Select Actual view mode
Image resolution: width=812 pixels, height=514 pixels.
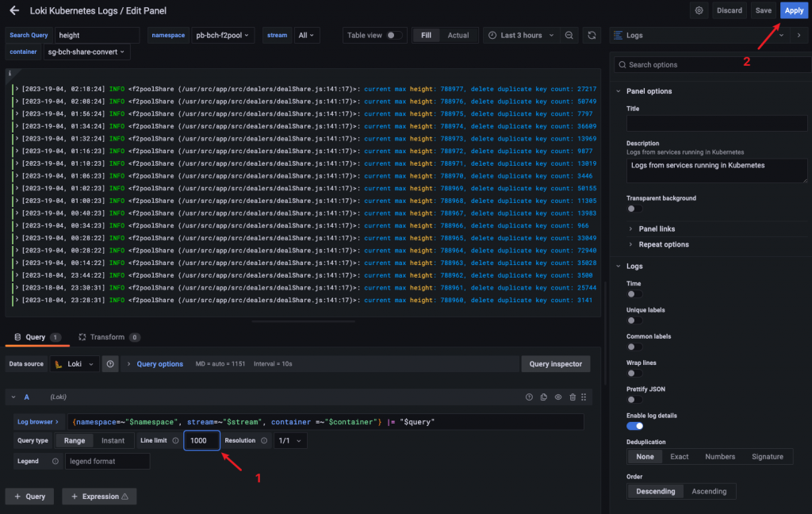coord(458,35)
